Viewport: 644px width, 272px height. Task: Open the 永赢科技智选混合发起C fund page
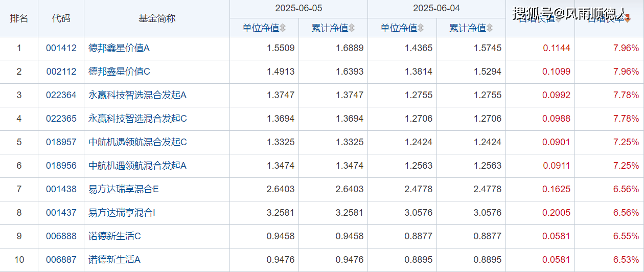137,119
